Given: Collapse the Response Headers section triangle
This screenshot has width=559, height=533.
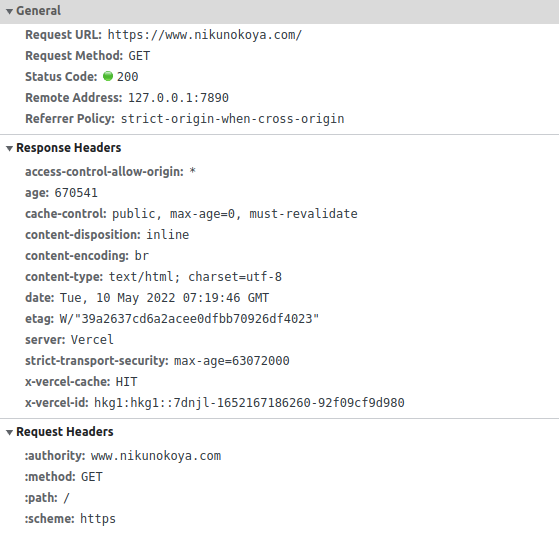Looking at the screenshot, I should tap(10, 148).
